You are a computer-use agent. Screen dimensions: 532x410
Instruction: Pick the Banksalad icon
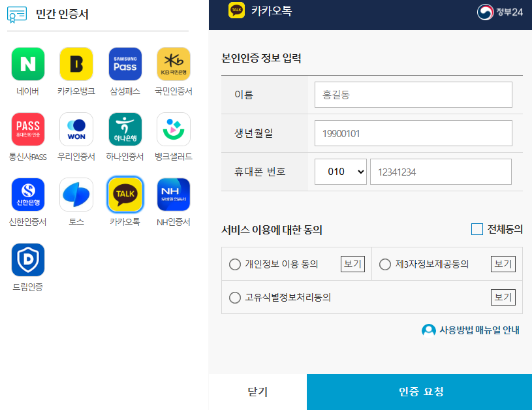click(174, 129)
